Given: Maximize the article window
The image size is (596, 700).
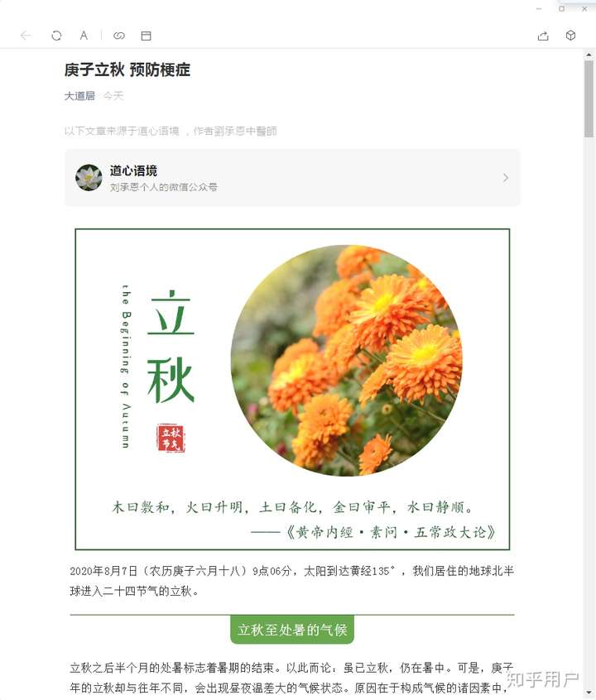Looking at the screenshot, I should tap(561, 8).
